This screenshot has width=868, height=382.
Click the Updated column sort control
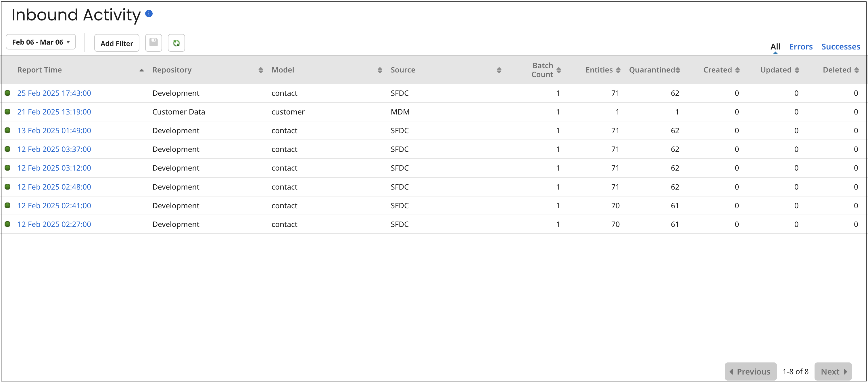[x=797, y=70]
